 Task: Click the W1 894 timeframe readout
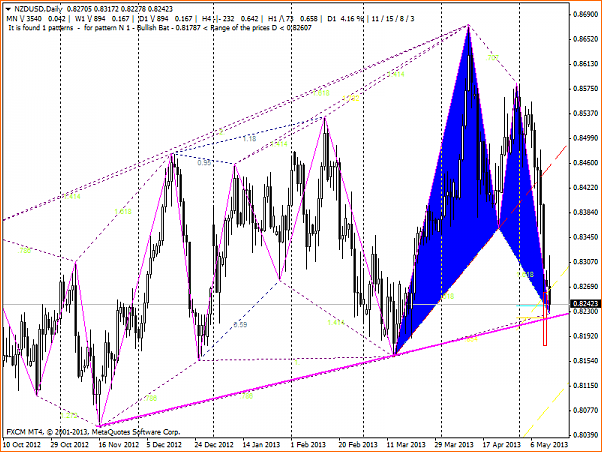pos(102,18)
